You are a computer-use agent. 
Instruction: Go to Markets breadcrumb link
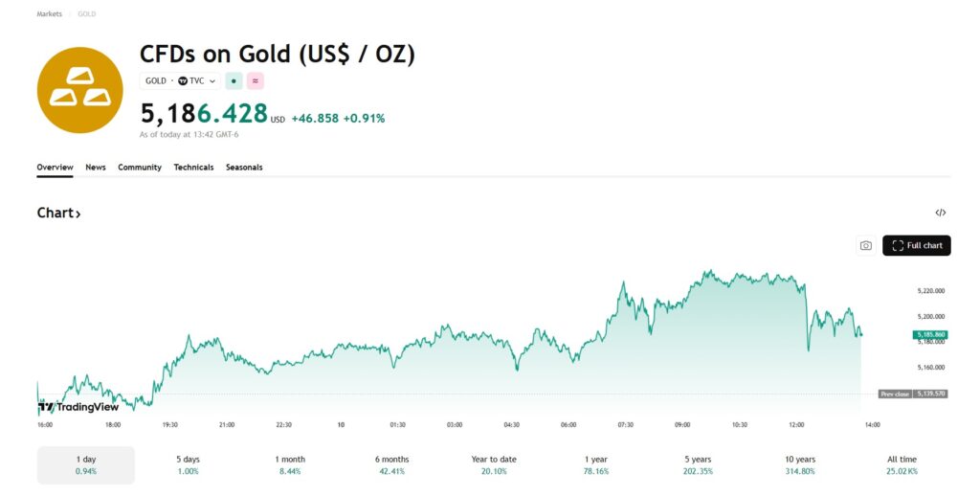(x=49, y=14)
